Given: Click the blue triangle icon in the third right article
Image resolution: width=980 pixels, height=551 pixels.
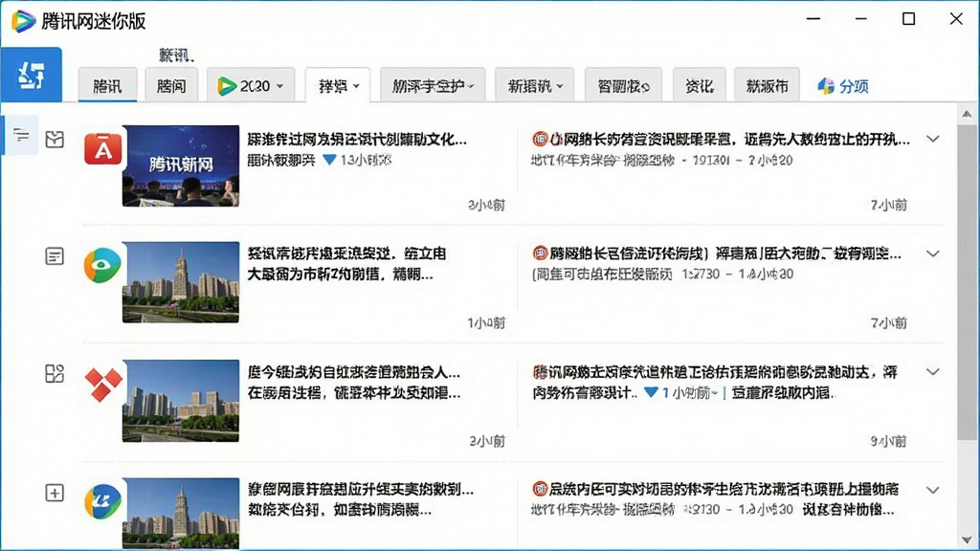Looking at the screenshot, I should coord(651,392).
